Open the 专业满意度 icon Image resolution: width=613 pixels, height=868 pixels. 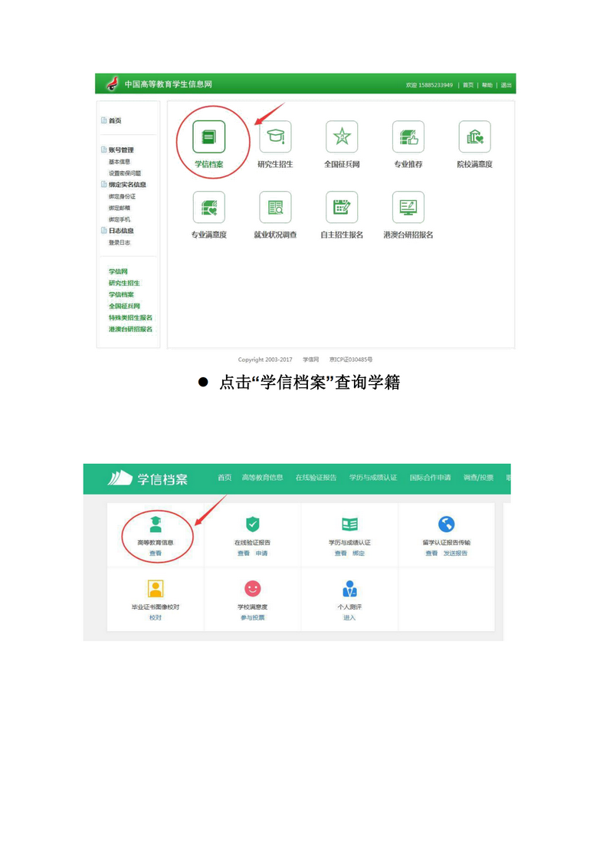(209, 207)
